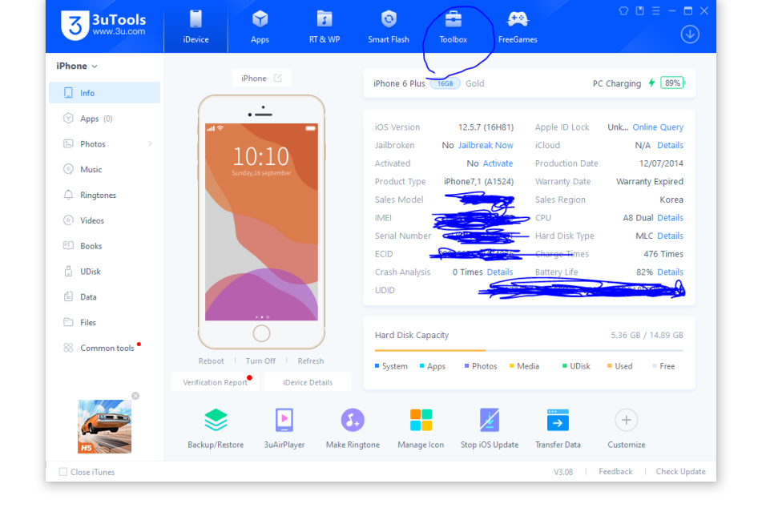Click Refresh under the phone

311,361
